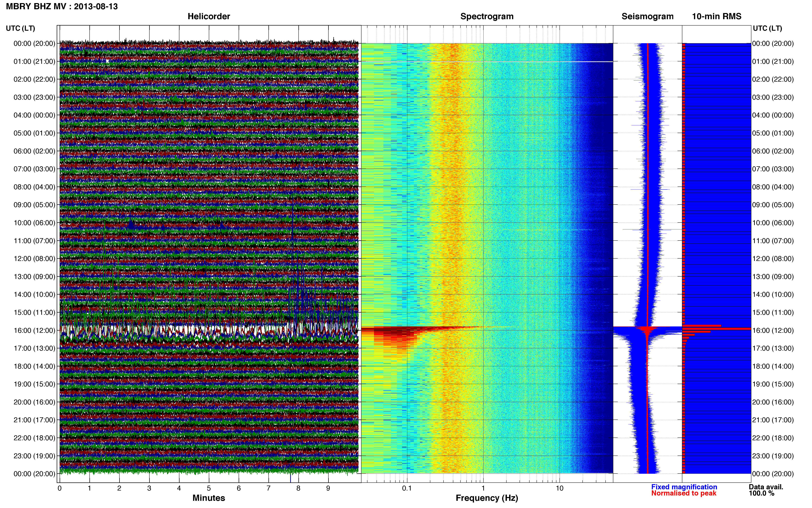Click the white data gap line in spectrogram
812x508 pixels.
click(487, 62)
